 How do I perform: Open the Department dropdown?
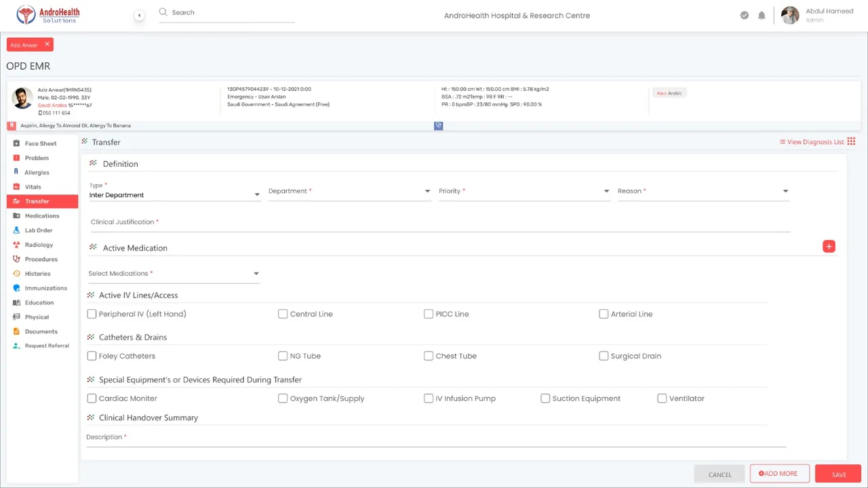[349, 192]
